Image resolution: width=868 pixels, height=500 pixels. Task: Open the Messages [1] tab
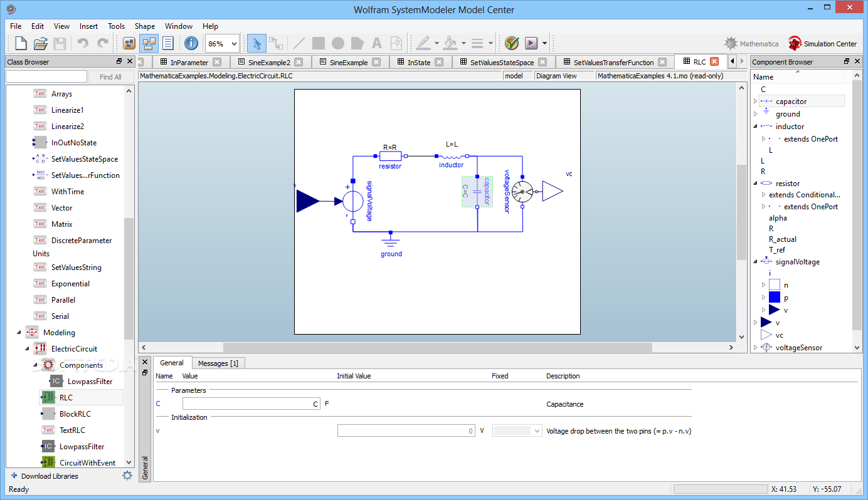(x=218, y=363)
